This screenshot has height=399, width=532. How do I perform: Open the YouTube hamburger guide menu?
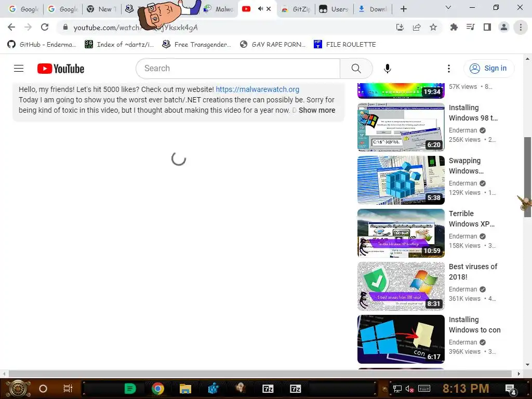[19, 69]
